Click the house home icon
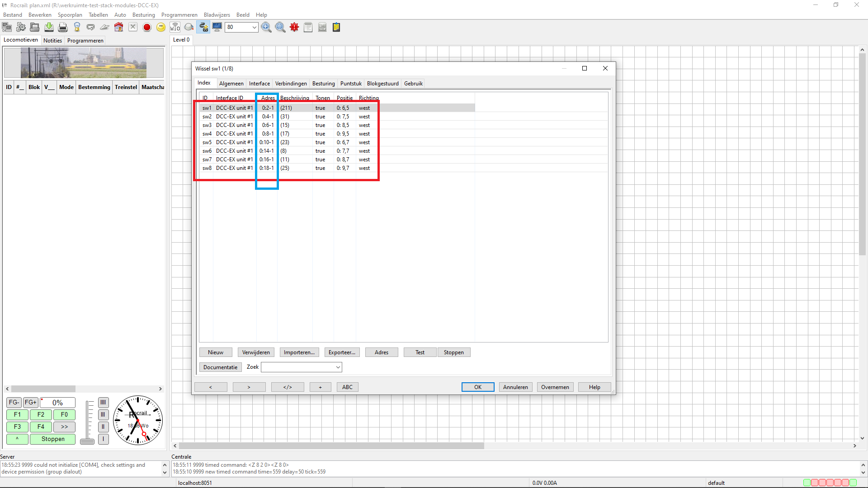Viewport: 868px width, 488px height. coord(119,28)
